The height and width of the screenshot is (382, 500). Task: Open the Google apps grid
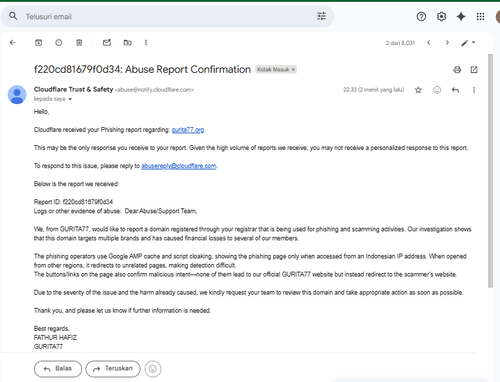(x=480, y=16)
